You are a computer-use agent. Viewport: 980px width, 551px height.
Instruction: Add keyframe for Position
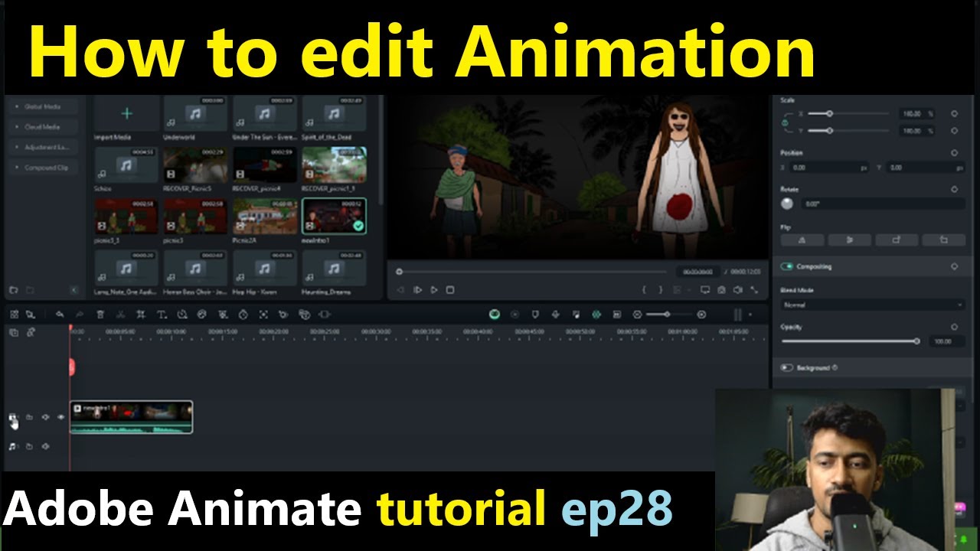pyautogui.click(x=954, y=153)
